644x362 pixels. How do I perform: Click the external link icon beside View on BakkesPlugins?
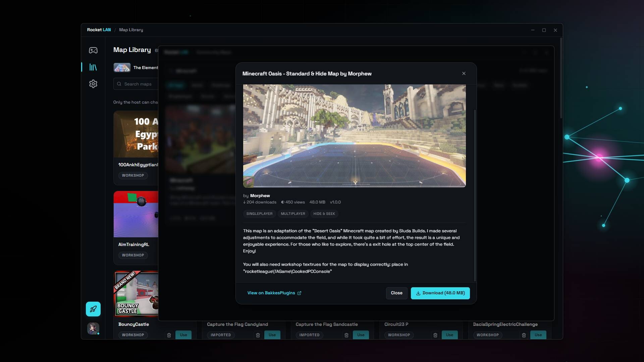300,293
